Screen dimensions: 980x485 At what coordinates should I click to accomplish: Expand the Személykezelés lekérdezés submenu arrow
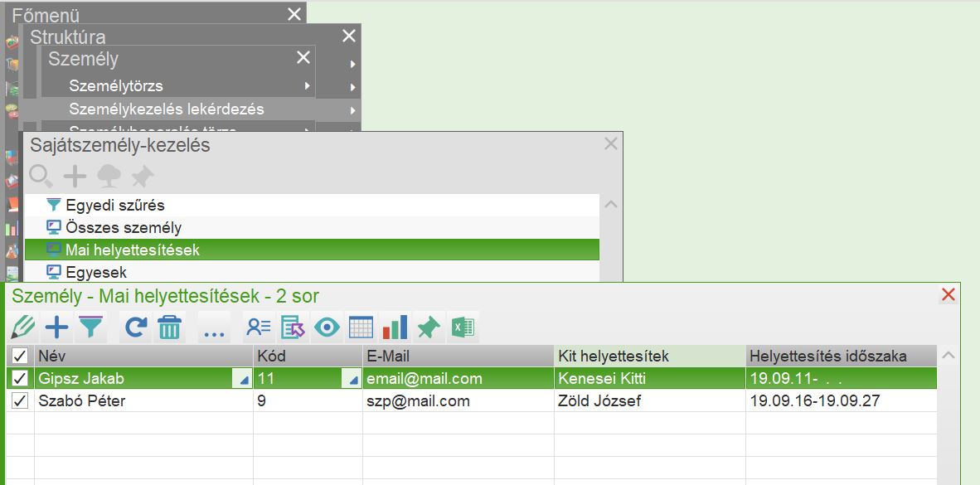(353, 110)
